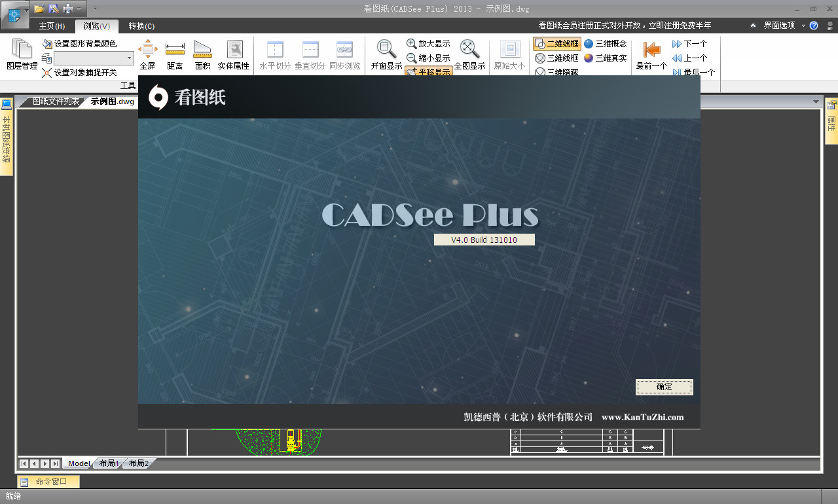
Task: Open the blue help icon
Action: click(814, 26)
